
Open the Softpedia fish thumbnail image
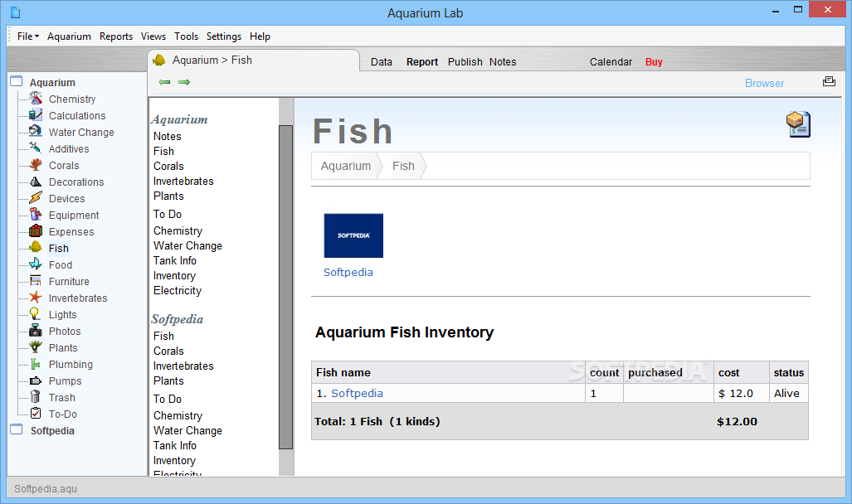click(353, 235)
